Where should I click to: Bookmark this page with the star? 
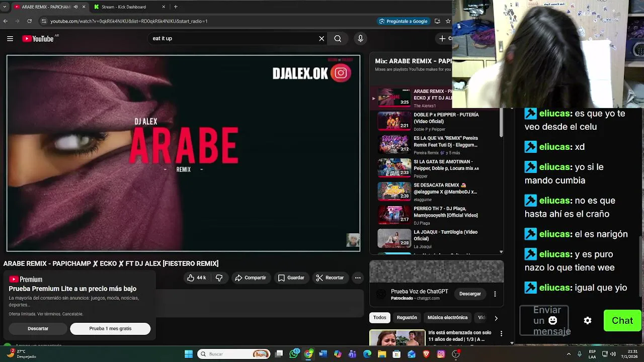[448, 21]
